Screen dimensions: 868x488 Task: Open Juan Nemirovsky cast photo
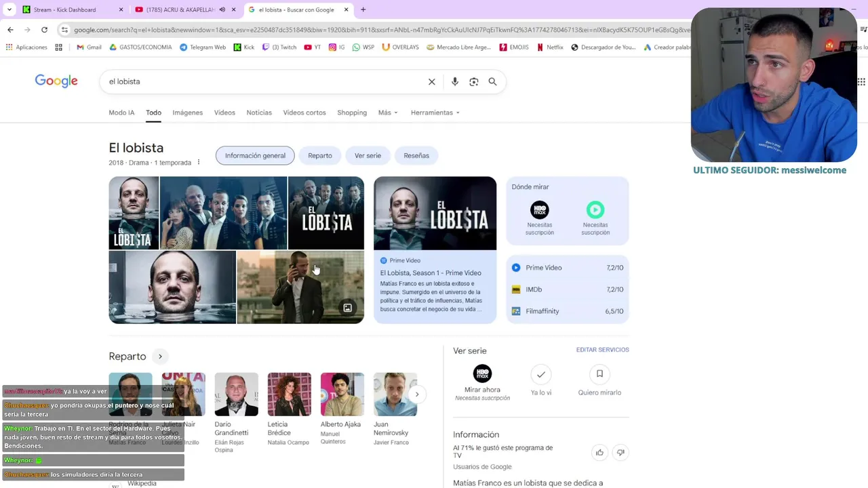[x=395, y=394]
